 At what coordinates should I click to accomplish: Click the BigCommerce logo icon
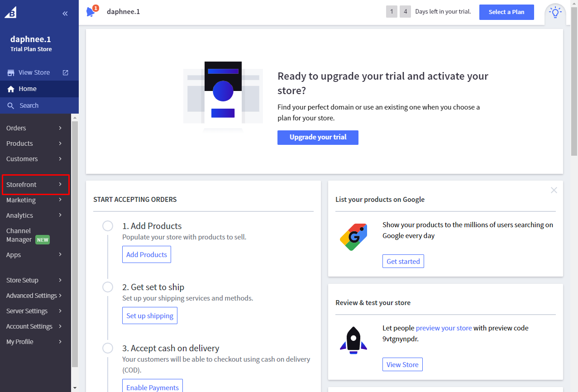point(10,13)
